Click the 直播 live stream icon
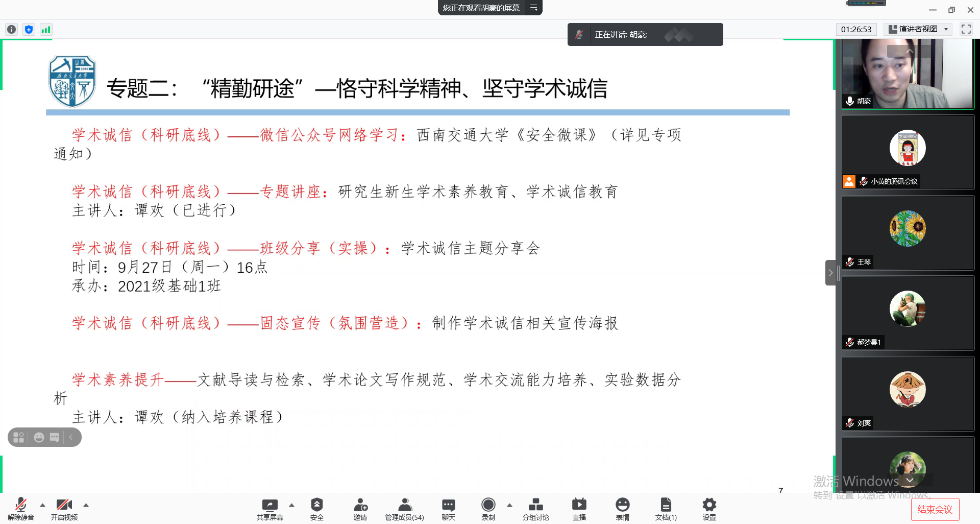The width and height of the screenshot is (980, 524). click(x=579, y=509)
